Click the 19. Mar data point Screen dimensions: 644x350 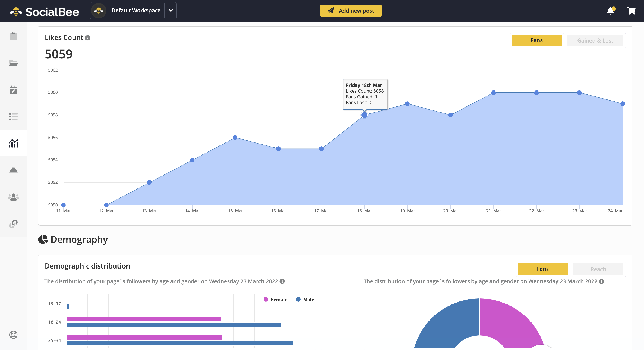click(407, 104)
